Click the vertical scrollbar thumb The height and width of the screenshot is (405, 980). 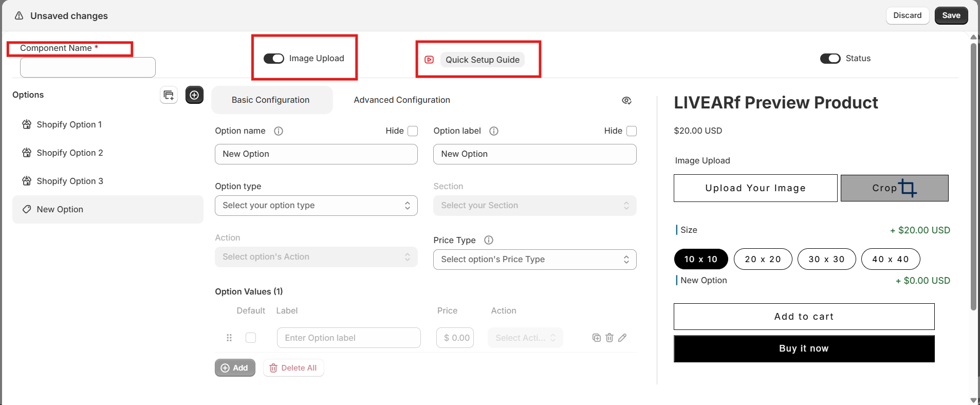tap(973, 176)
